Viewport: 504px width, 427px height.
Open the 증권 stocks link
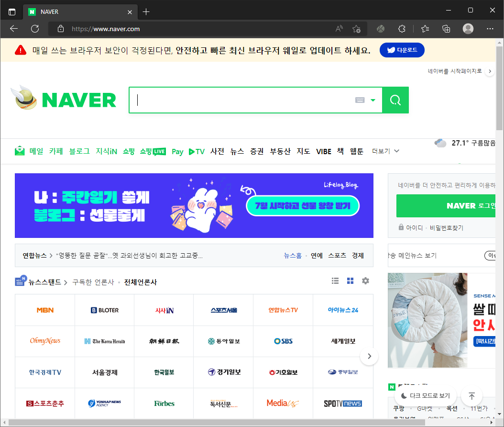(257, 151)
